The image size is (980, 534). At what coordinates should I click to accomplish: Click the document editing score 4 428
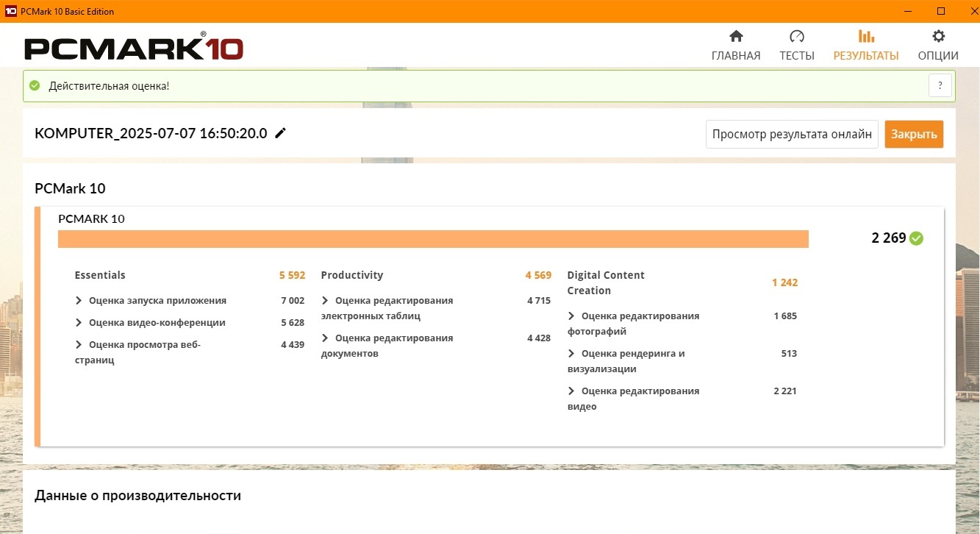[x=539, y=338]
